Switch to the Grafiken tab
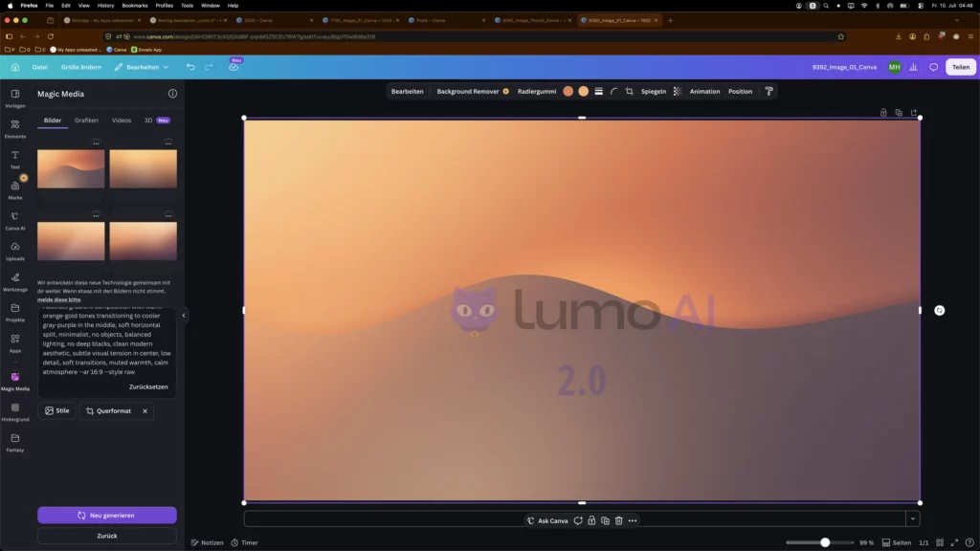 pyautogui.click(x=86, y=120)
